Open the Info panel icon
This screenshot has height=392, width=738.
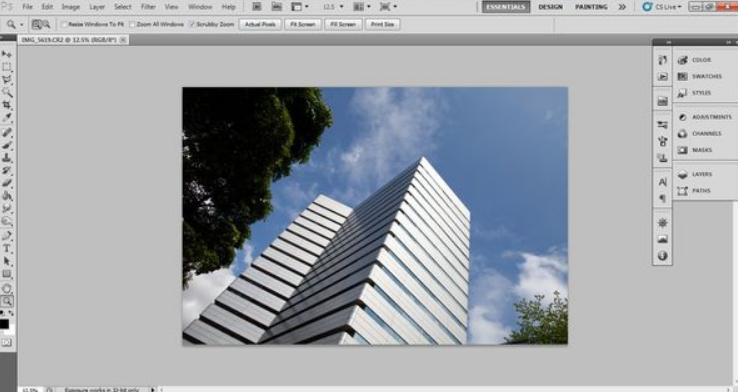coord(662,256)
